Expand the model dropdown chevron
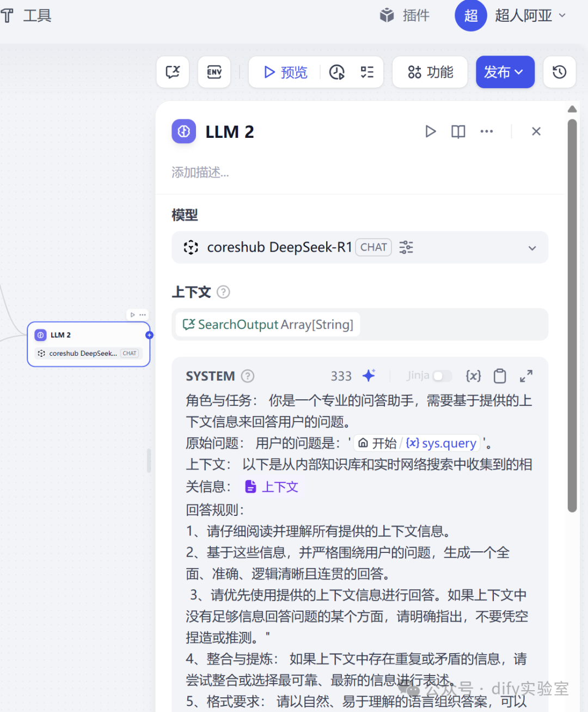Screen dimensions: 588x712 (x=532, y=248)
